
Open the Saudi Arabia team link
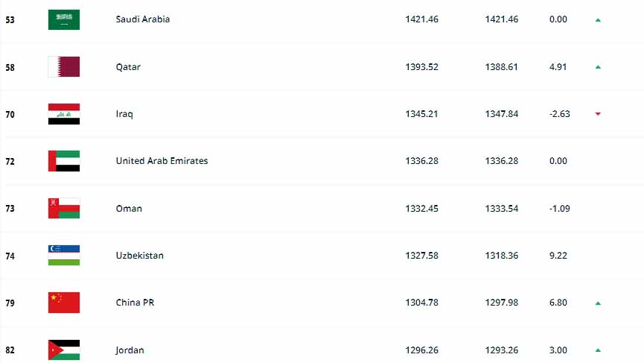tap(142, 19)
